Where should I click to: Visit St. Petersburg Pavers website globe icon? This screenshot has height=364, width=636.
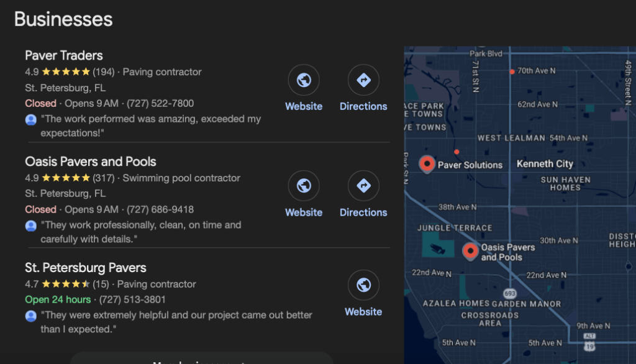pyautogui.click(x=363, y=286)
